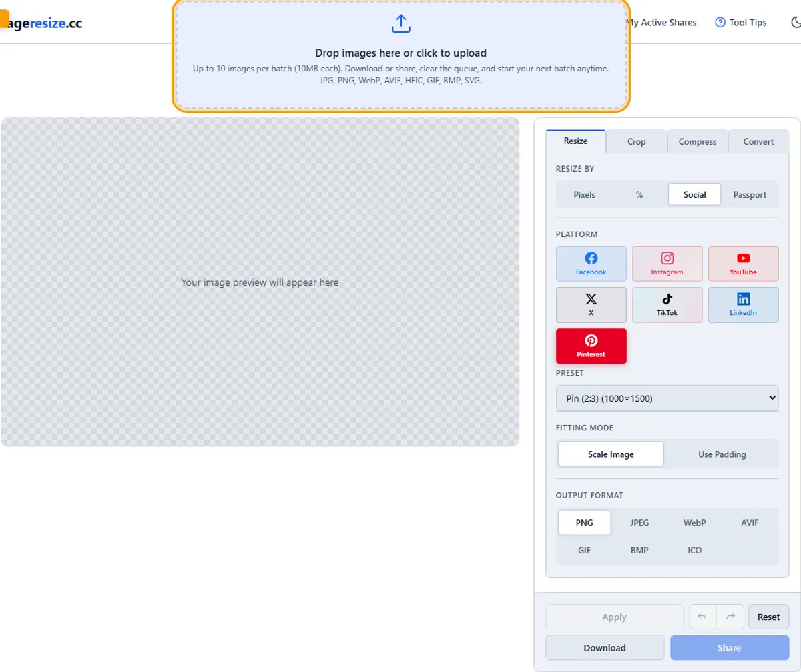Viewport: 801px width, 672px height.
Task: Click the redo arrow button
Action: (x=730, y=617)
